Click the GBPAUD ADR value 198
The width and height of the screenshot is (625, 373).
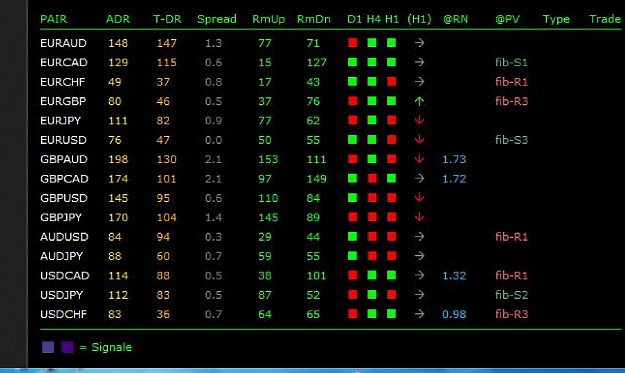tap(118, 159)
